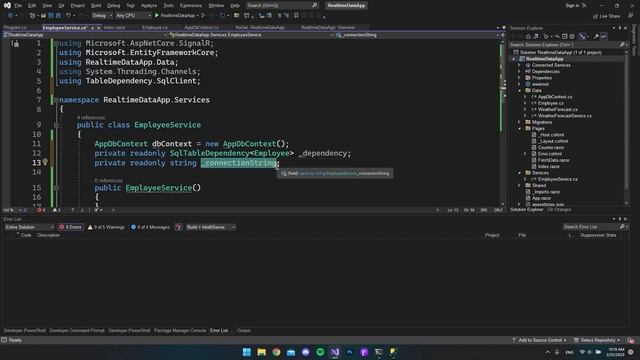The image size is (640, 360).
Task: Click the wrench Properties icon in Solution Explorer
Action: tap(596, 37)
